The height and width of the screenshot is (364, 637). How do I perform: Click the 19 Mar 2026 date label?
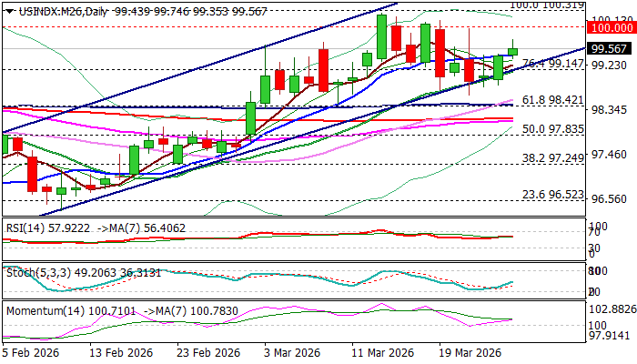(472, 353)
